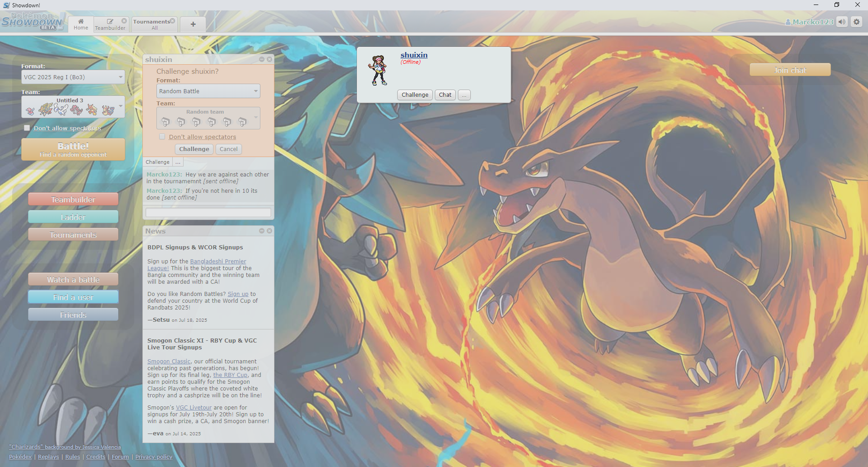Follow the Sign up link for Randbats
The image size is (868, 467).
[238, 294]
